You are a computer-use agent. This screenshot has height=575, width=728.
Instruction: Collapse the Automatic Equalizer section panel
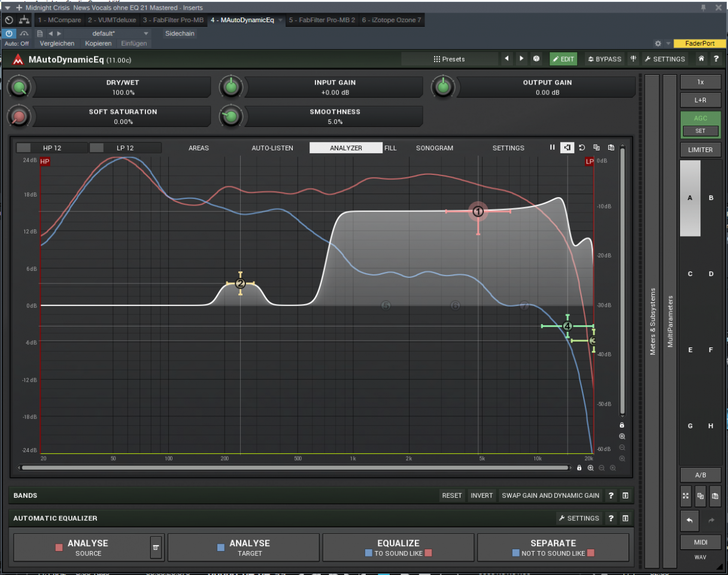click(625, 518)
